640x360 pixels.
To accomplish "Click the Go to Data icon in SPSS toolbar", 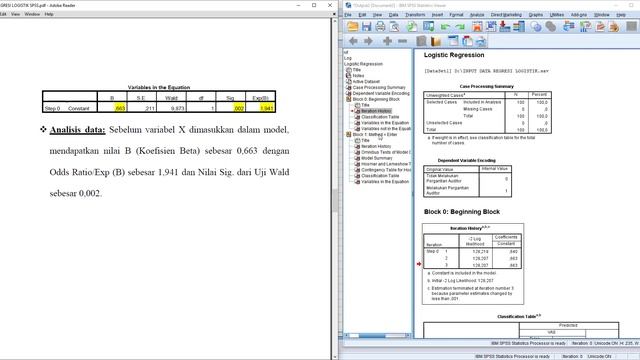I will (x=477, y=27).
